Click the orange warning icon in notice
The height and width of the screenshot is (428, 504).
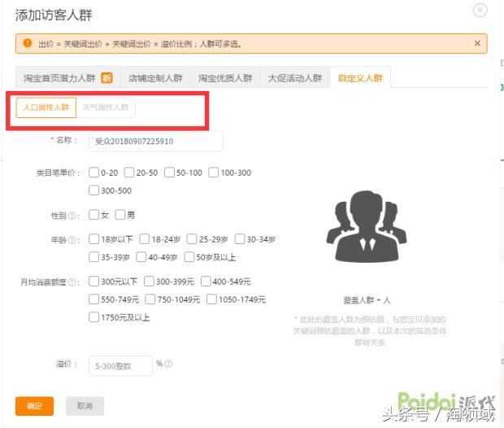28,43
